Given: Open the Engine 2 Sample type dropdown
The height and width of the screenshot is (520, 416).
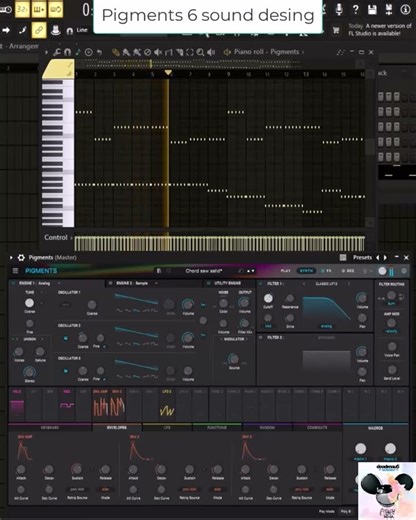Looking at the screenshot, I should tap(156, 283).
